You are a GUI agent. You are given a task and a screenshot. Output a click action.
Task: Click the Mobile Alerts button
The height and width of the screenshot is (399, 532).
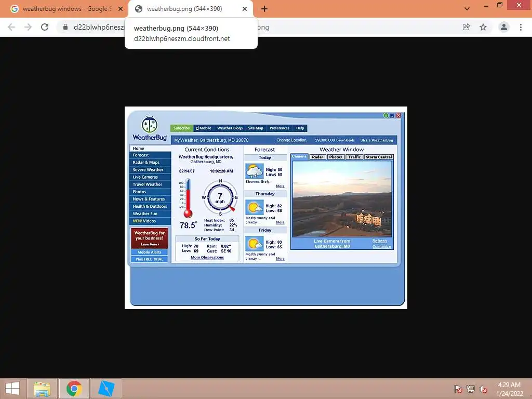click(149, 252)
